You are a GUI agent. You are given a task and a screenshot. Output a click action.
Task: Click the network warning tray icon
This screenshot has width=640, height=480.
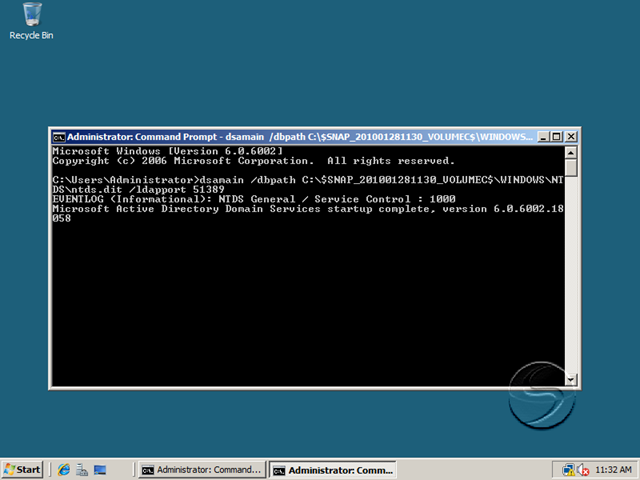click(568, 470)
